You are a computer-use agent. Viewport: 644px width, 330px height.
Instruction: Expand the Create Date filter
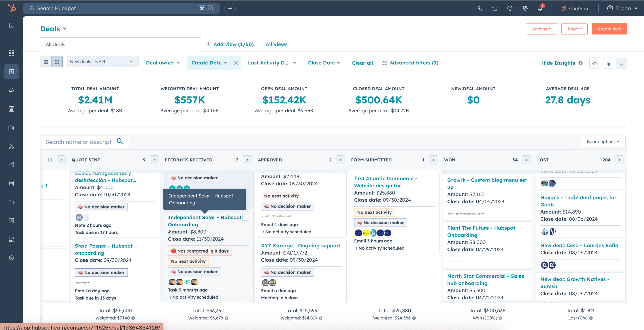pyautogui.click(x=209, y=63)
